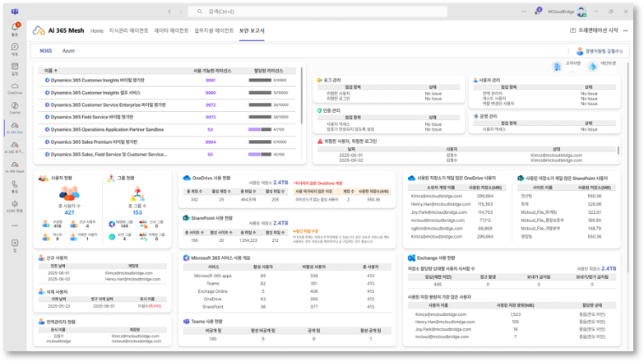Click the search box in title bar

coord(317,12)
